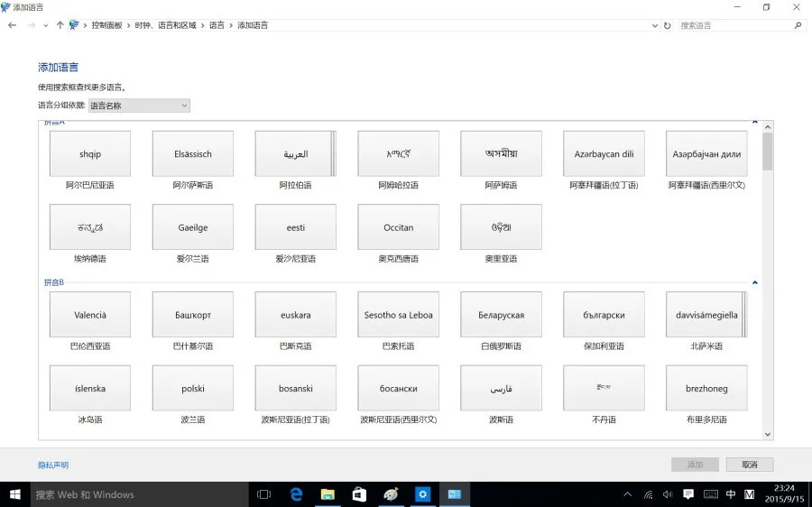Screen dimensions: 812x507
Task: Expand the address bar history dropdown
Action: point(655,25)
